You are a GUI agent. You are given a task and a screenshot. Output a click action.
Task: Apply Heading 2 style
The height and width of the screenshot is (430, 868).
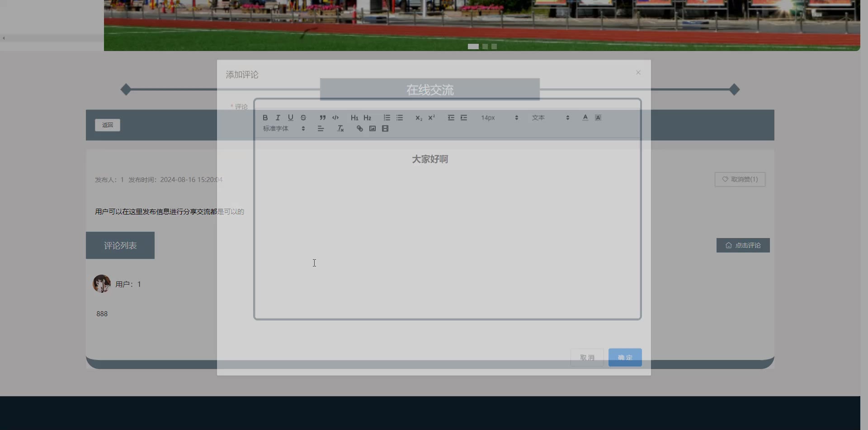(x=367, y=117)
